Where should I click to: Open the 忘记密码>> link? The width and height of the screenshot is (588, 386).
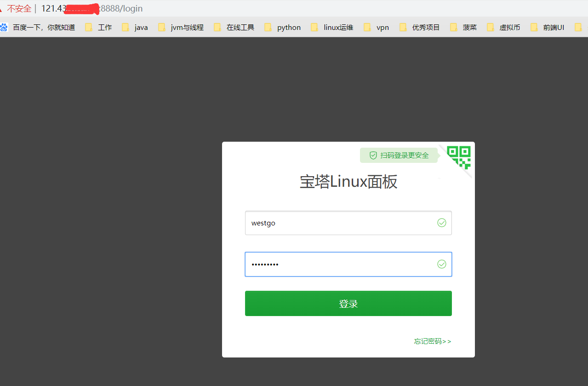point(433,341)
